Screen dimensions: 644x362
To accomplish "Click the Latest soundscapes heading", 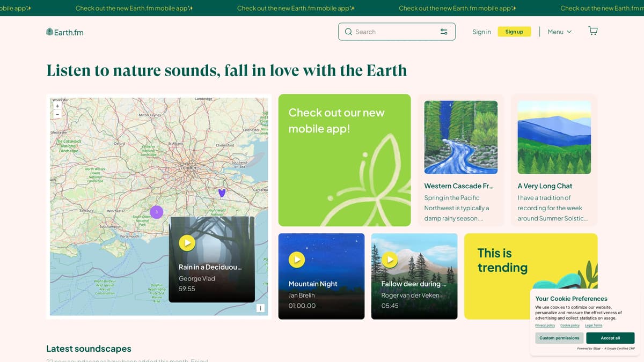I will (89, 349).
